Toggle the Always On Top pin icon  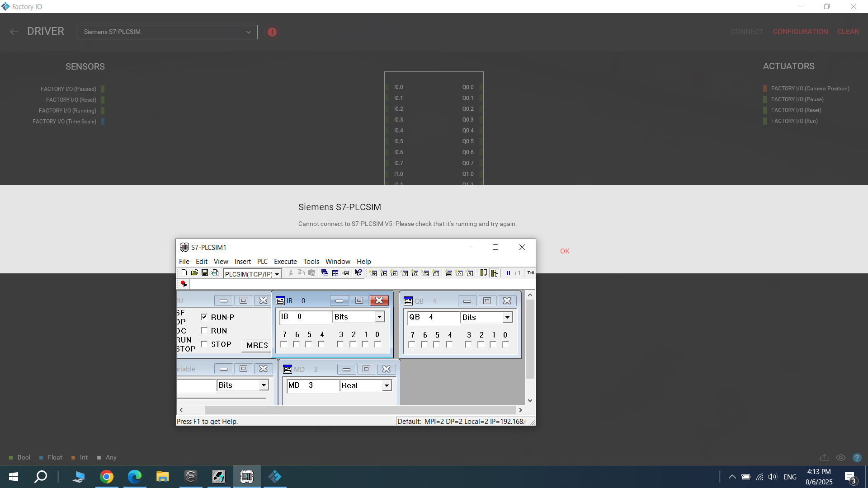(345, 273)
